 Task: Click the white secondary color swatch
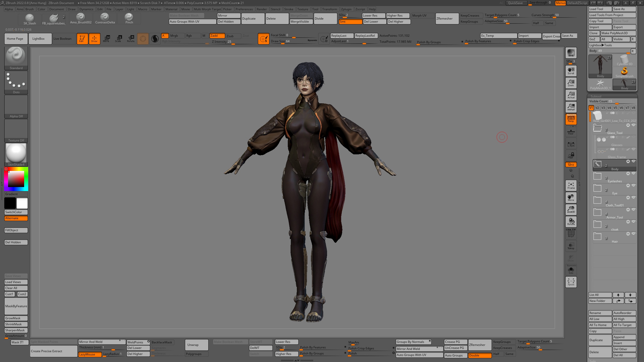coord(22,203)
